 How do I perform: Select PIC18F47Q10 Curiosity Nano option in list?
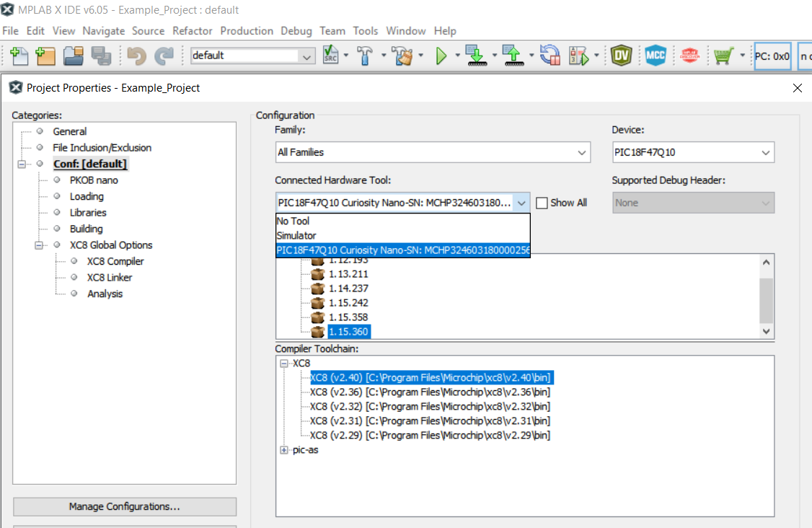pyautogui.click(x=403, y=250)
